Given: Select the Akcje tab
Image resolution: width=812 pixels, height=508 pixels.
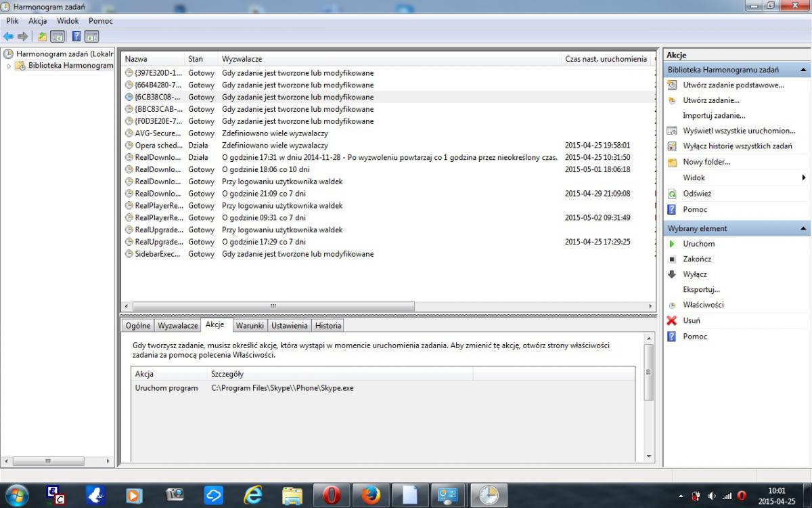Looking at the screenshot, I should point(215,324).
